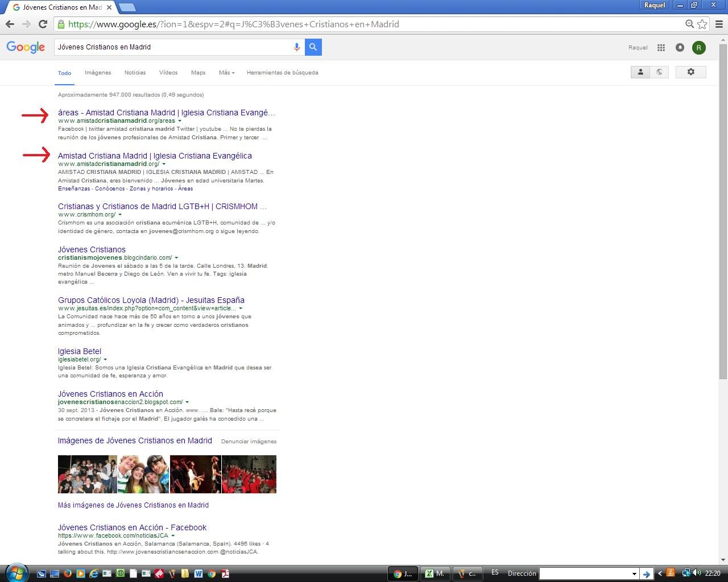Click the Enseñanzas sitelink
Screen dimensions: 728x582
coord(74,189)
